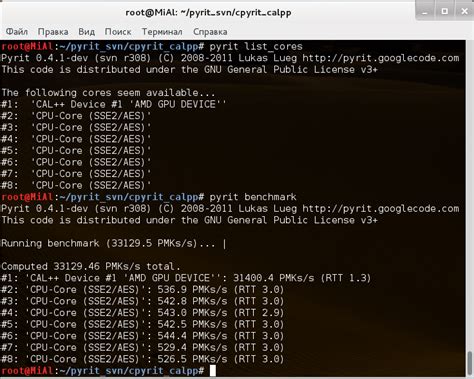
Task: Click the second pyrit.googlecode.com URL
Action: (x=381, y=209)
